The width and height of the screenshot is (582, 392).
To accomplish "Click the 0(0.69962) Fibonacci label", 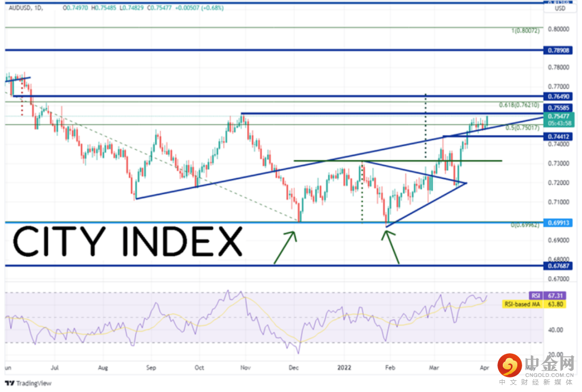I will tap(525, 225).
